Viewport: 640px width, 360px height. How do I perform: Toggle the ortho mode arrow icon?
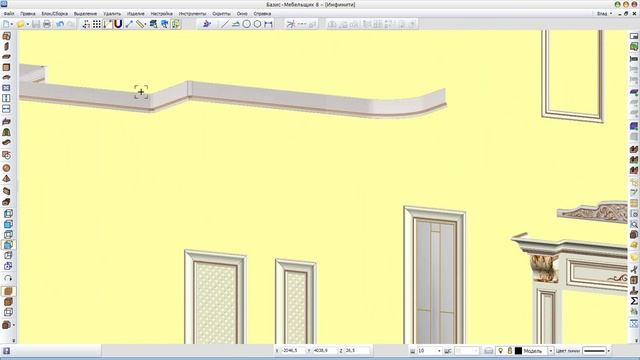point(107,24)
